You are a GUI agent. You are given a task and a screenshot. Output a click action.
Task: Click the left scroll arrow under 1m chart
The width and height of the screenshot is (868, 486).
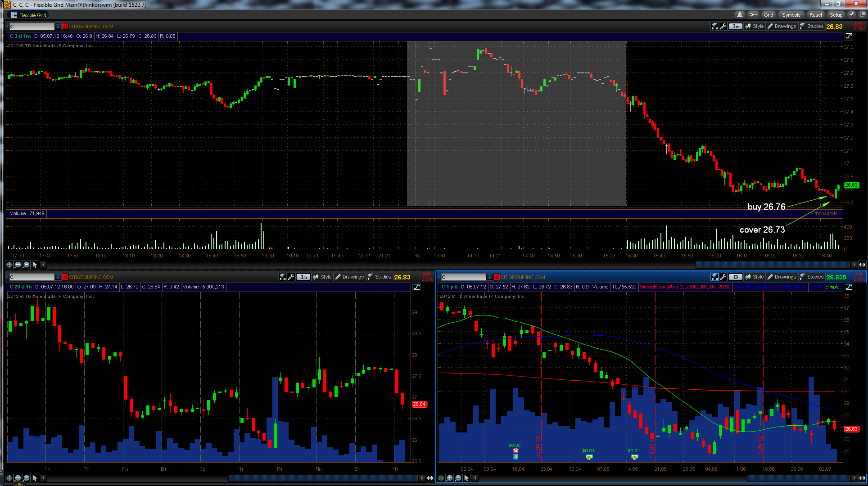43,265
